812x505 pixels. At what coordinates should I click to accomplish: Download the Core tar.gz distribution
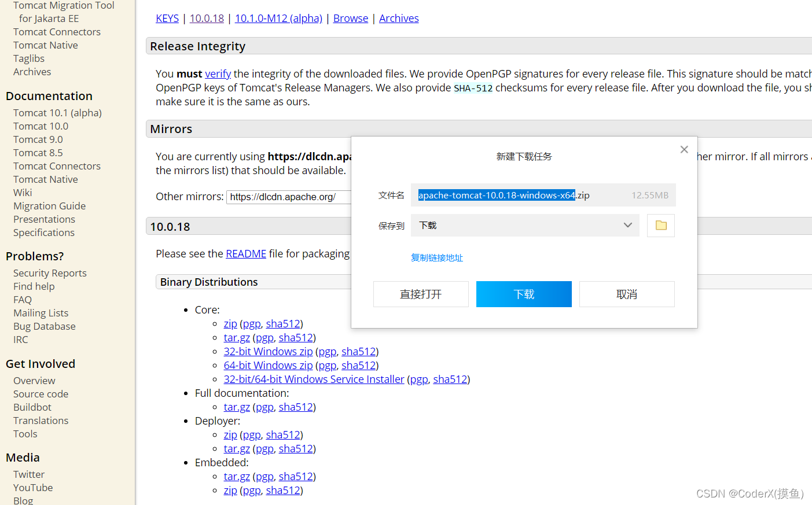coord(237,337)
